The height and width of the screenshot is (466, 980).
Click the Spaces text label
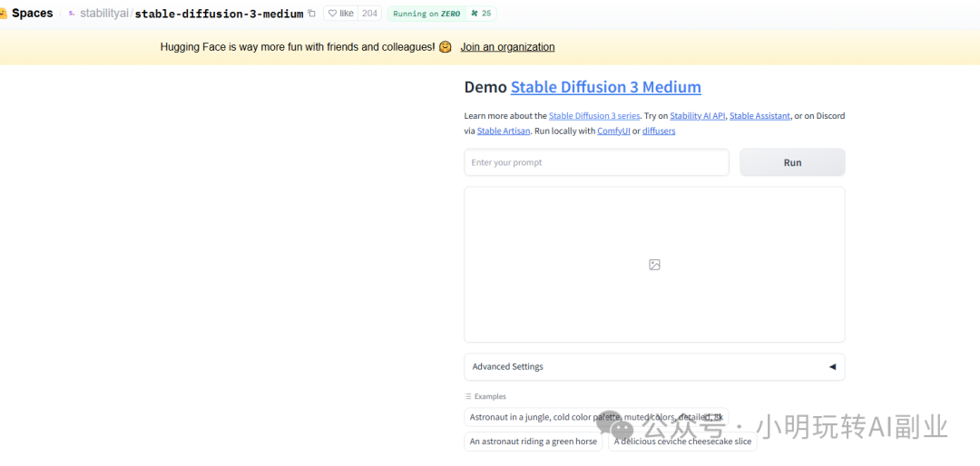pyautogui.click(x=33, y=13)
